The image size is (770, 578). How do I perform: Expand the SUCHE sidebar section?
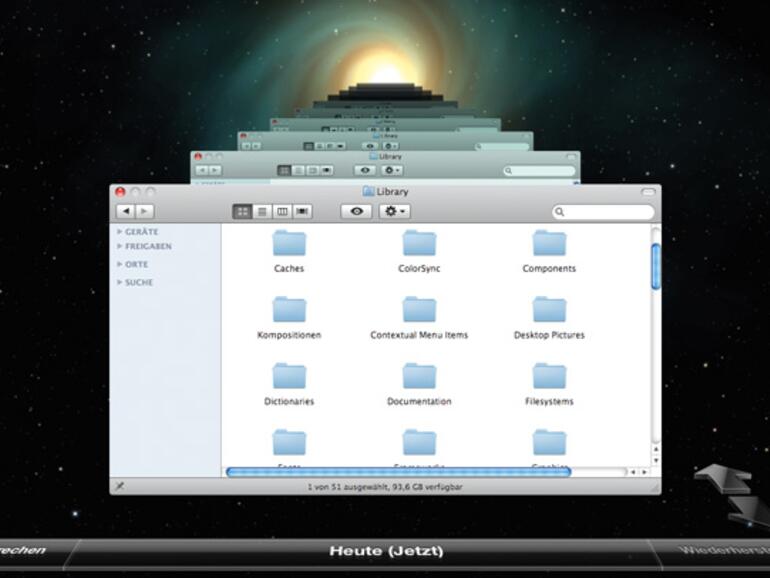pyautogui.click(x=119, y=282)
